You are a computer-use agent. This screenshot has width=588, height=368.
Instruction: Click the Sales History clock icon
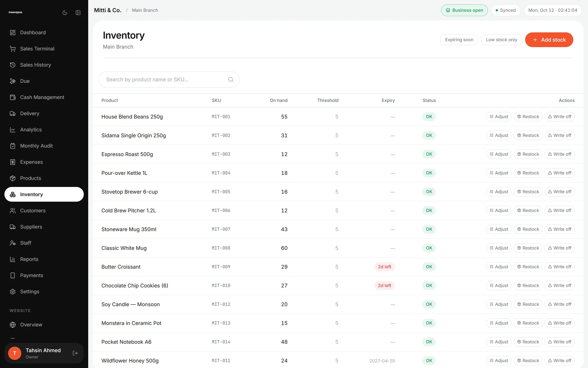(13, 65)
